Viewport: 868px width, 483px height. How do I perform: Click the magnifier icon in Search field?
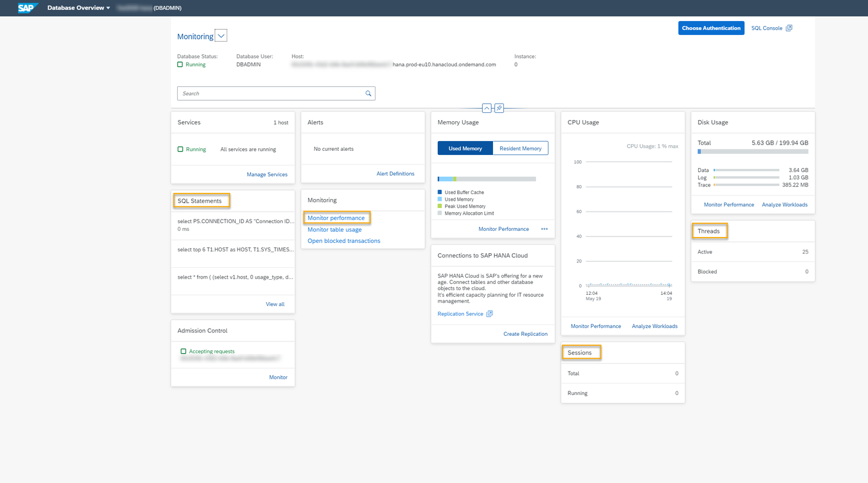click(x=368, y=93)
